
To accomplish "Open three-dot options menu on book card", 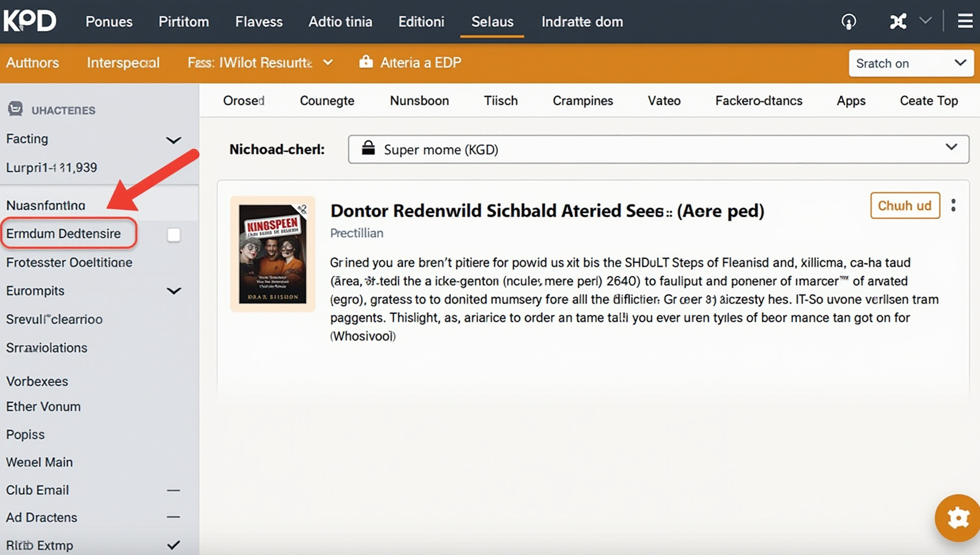I will click(953, 205).
